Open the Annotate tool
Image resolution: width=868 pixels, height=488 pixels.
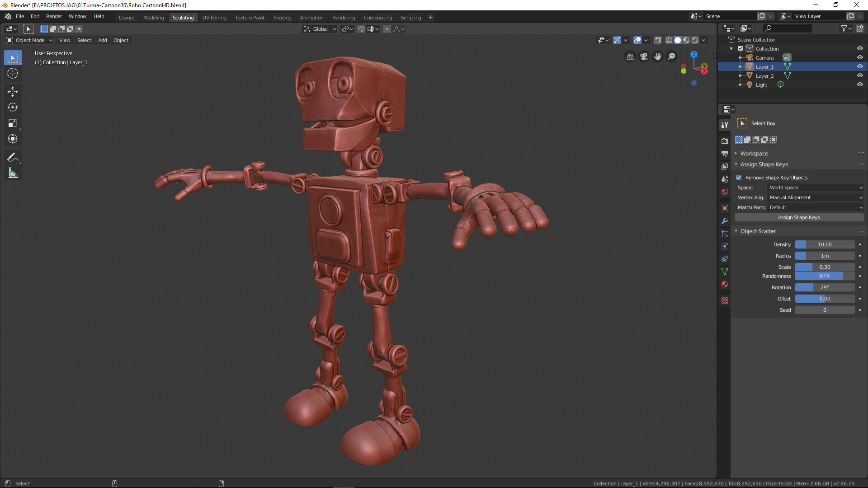[x=13, y=157]
